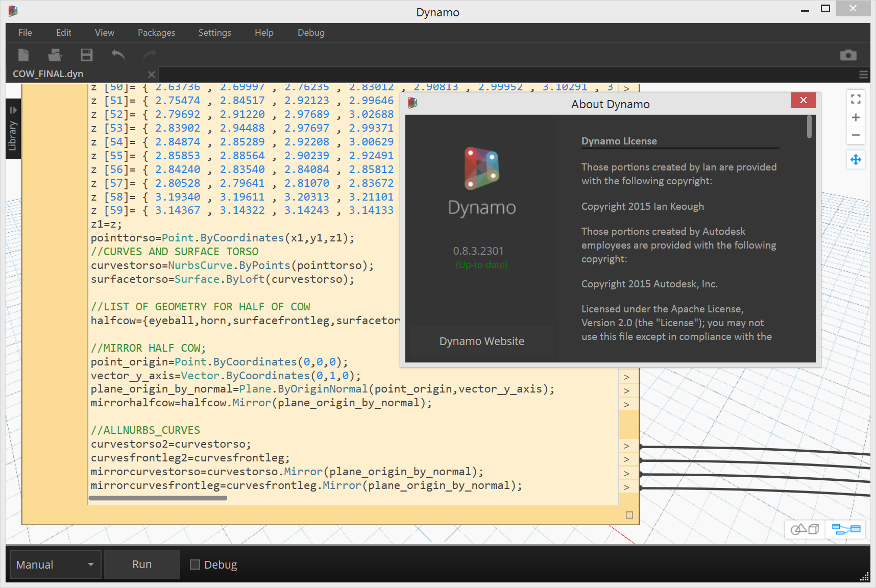Open the Dynamo Website link
876x588 pixels.
(x=481, y=341)
